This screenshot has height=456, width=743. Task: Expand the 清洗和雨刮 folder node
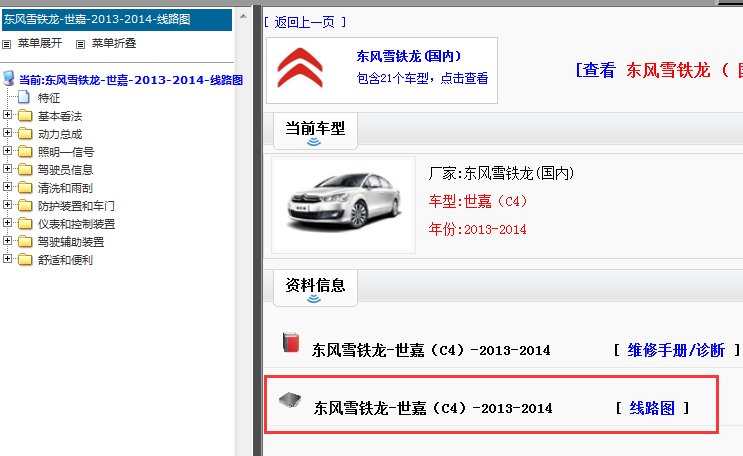point(7,187)
